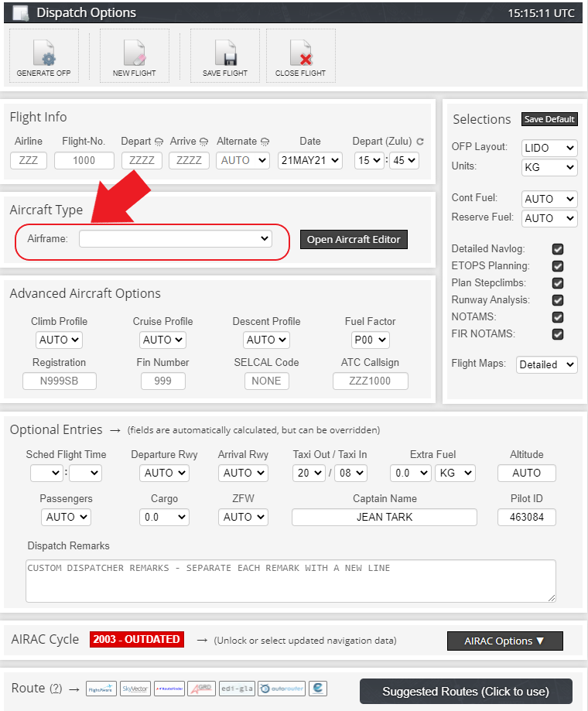The height and width of the screenshot is (711, 588).
Task: Expand the OFP Layout dropdown
Action: 549,148
